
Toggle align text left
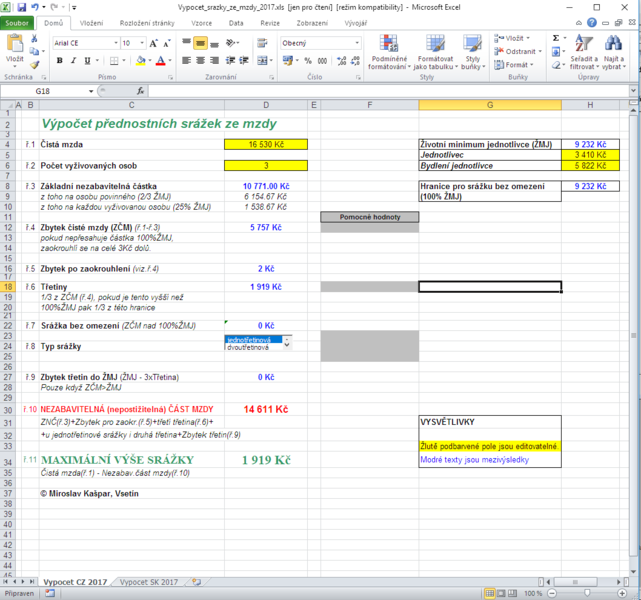click(186, 60)
